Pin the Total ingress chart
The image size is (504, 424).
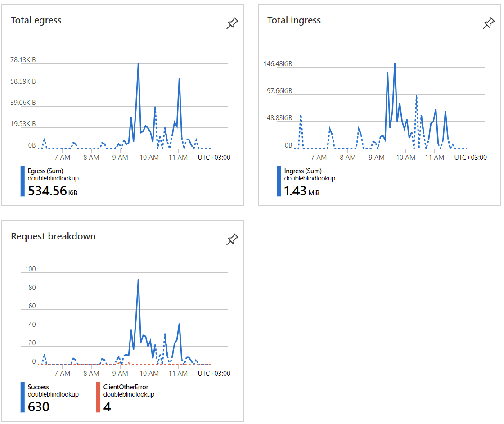click(489, 23)
